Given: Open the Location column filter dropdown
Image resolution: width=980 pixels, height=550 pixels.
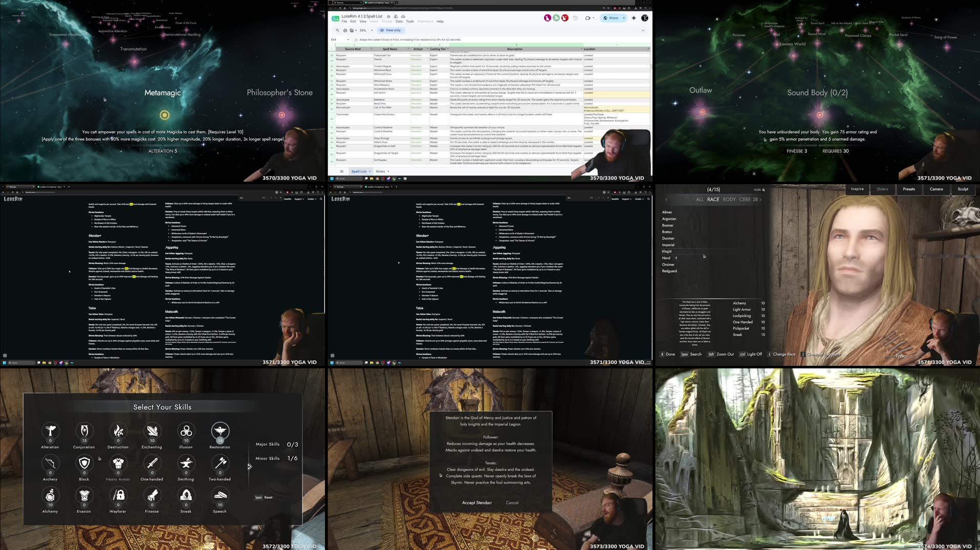Looking at the screenshot, I should (x=648, y=49).
